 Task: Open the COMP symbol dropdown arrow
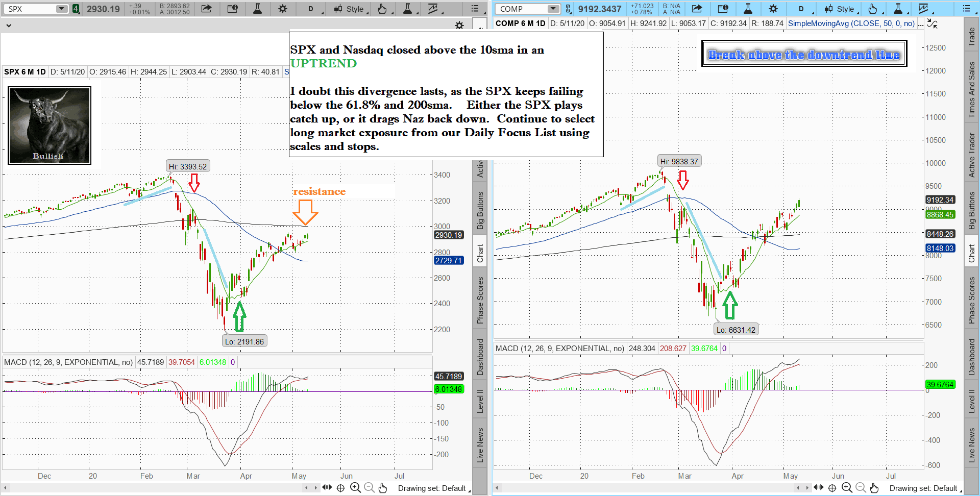(x=553, y=9)
